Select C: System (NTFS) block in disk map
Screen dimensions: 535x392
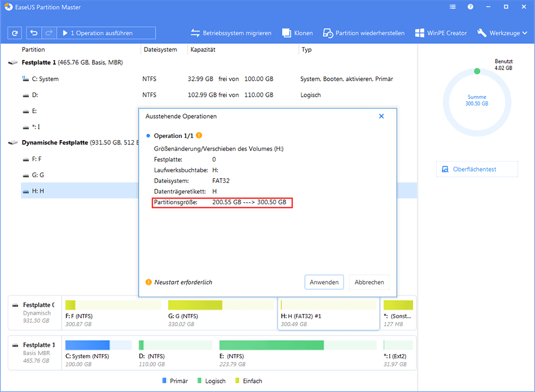click(x=98, y=353)
